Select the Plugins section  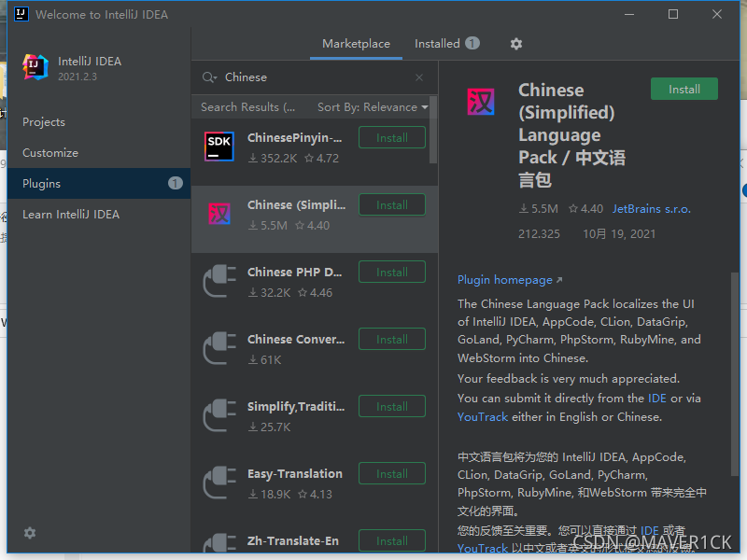[99, 183]
